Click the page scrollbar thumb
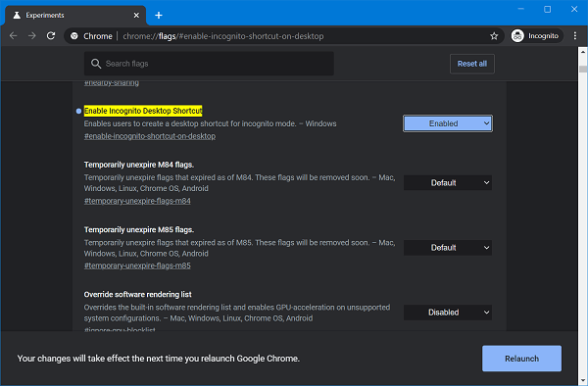The width and height of the screenshot is (588, 386). [583, 69]
